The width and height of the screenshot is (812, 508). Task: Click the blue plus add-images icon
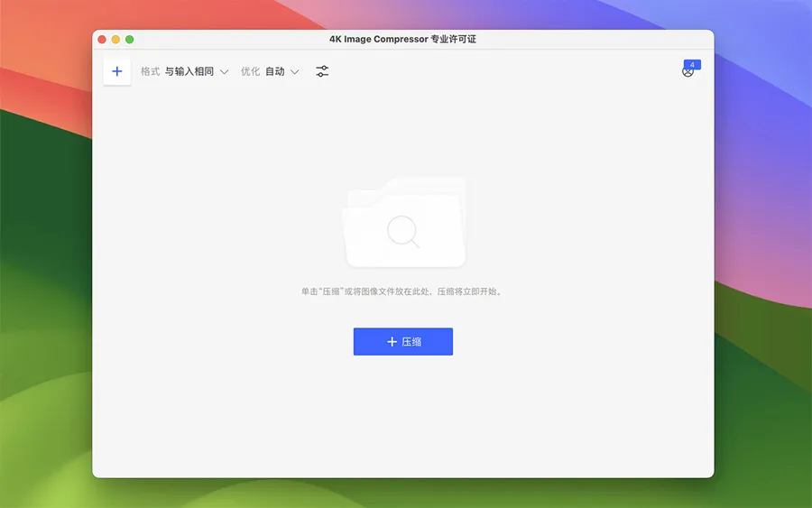point(117,71)
